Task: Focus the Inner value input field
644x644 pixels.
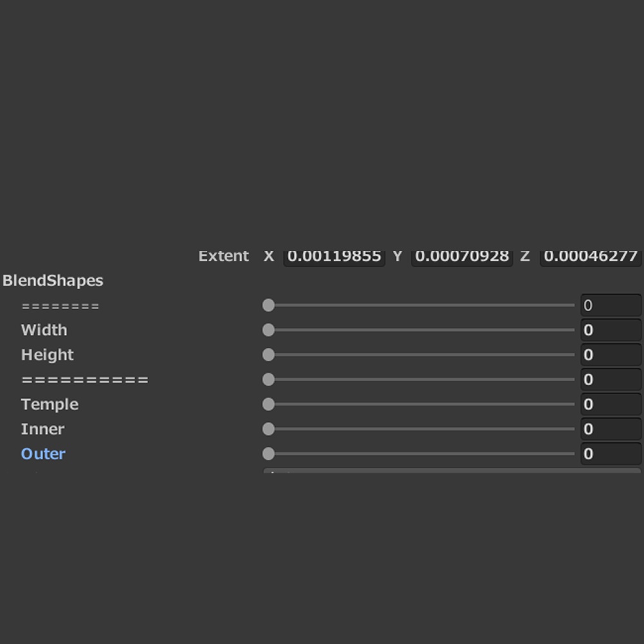Action: (x=610, y=429)
